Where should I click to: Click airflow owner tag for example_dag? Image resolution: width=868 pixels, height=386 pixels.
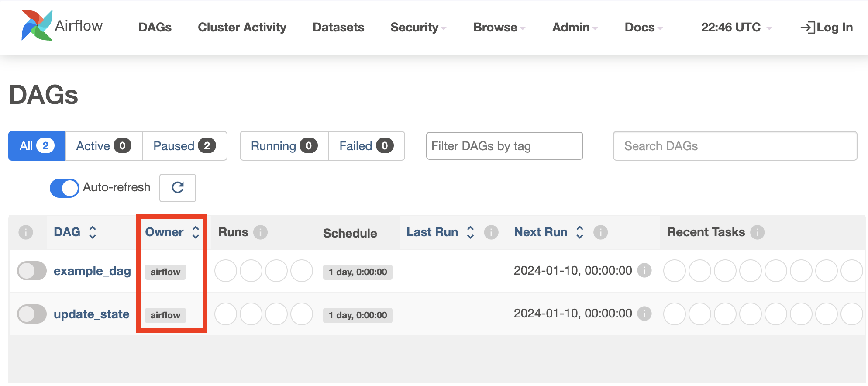pos(165,272)
